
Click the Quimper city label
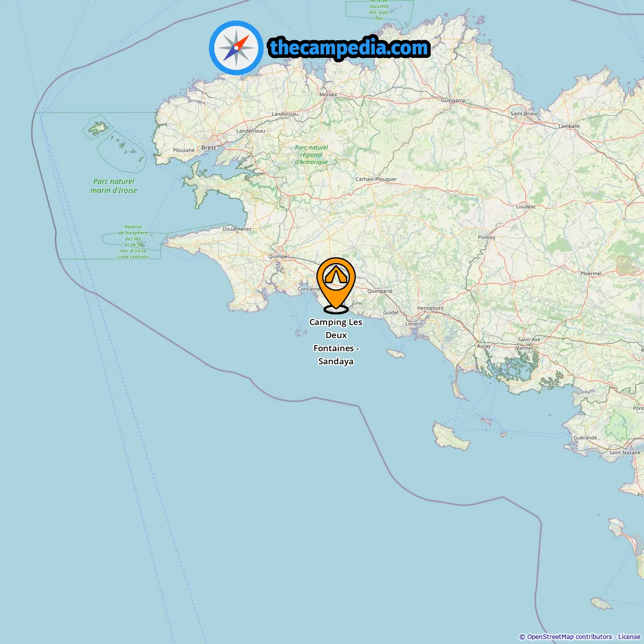(x=279, y=257)
